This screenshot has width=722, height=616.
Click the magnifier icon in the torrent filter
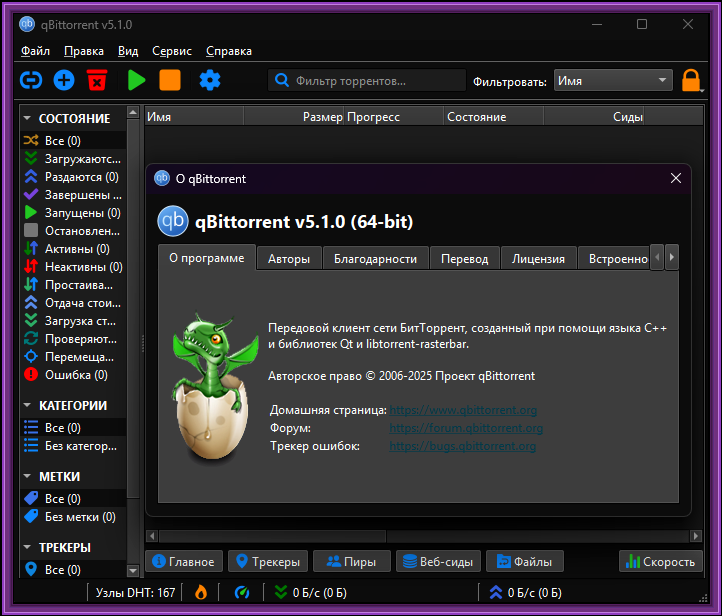[282, 81]
